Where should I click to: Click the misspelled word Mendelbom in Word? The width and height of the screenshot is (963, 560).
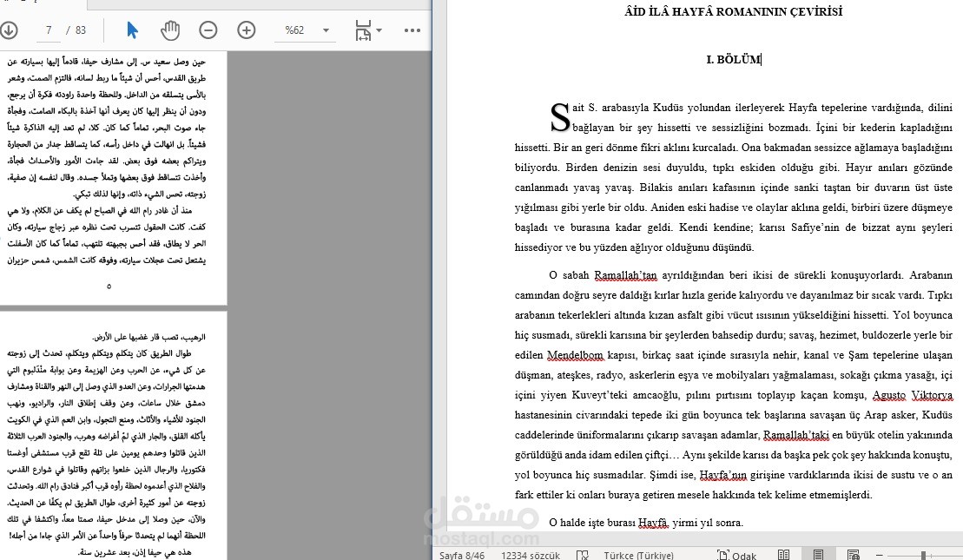pyautogui.click(x=575, y=355)
